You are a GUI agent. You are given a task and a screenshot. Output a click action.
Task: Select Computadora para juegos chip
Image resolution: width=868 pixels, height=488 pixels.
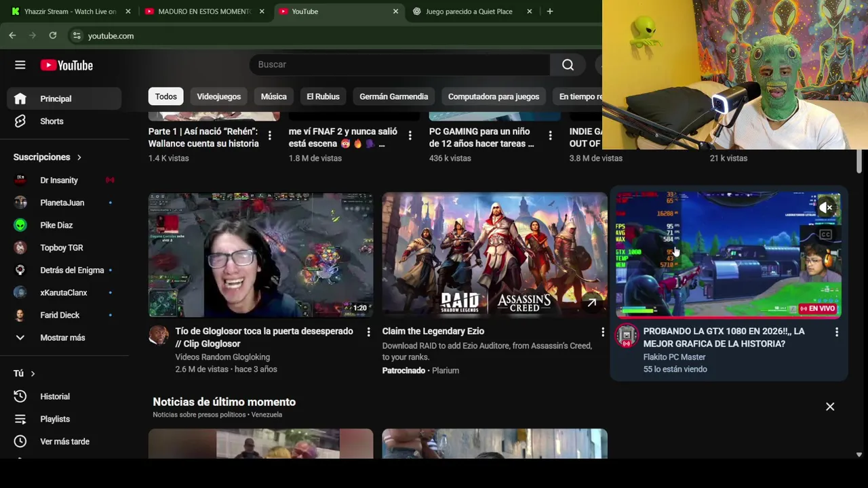(x=494, y=96)
